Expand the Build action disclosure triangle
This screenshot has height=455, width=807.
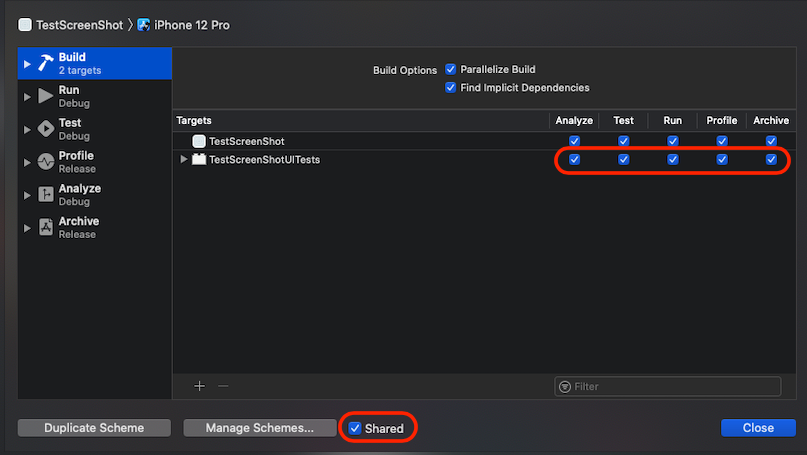tap(27, 64)
